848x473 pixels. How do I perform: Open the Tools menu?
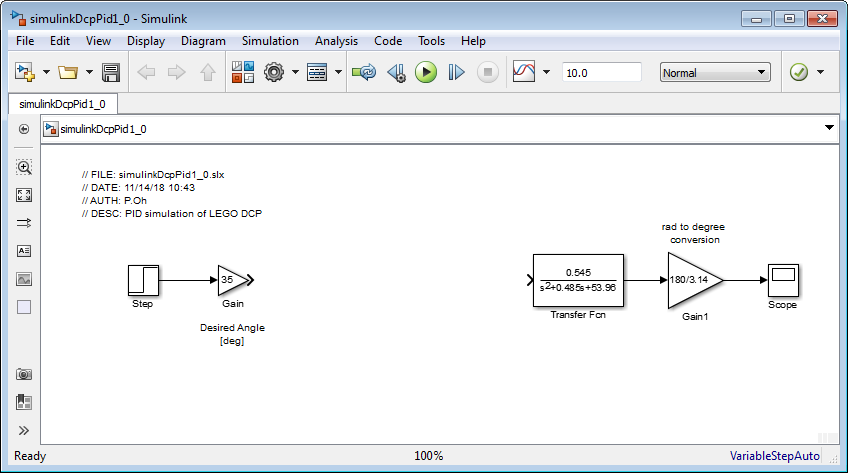[x=432, y=41]
